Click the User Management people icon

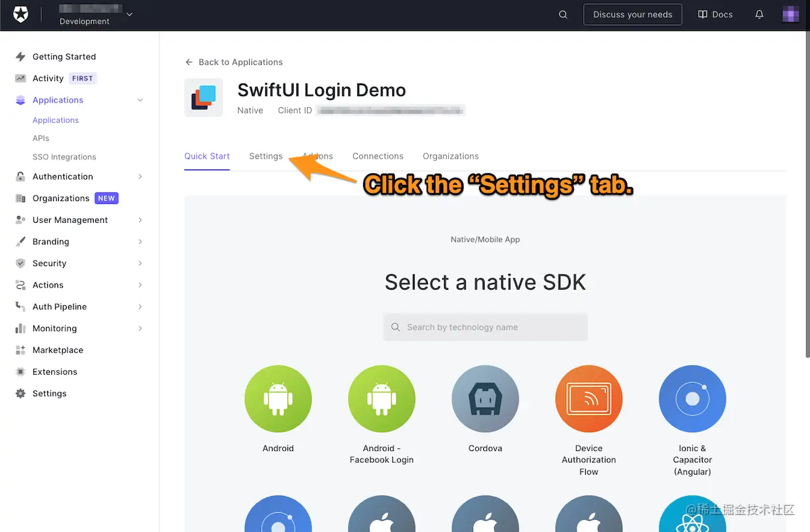pyautogui.click(x=20, y=220)
